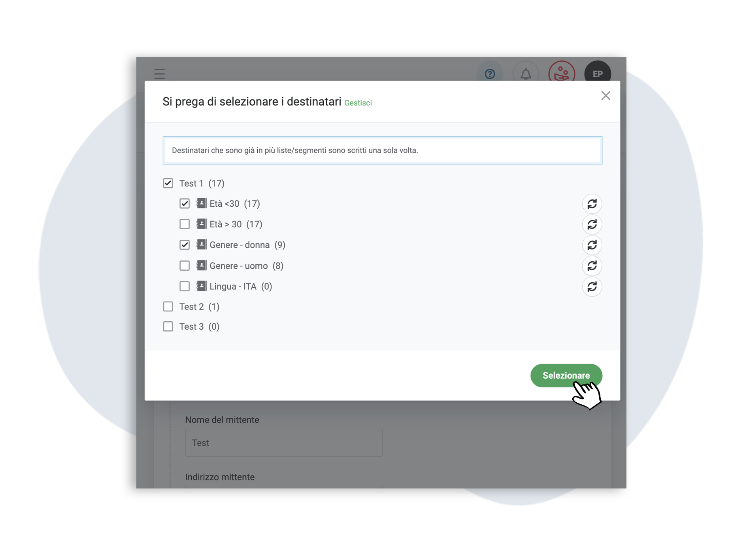Click the EP user avatar
The height and width of the screenshot is (560, 747).
(597, 74)
